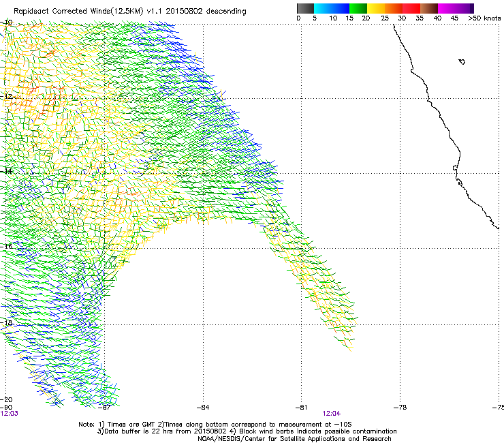This screenshot has width=504, height=443.
Task: Click the '-84' longitude axis label
Action: [203, 408]
